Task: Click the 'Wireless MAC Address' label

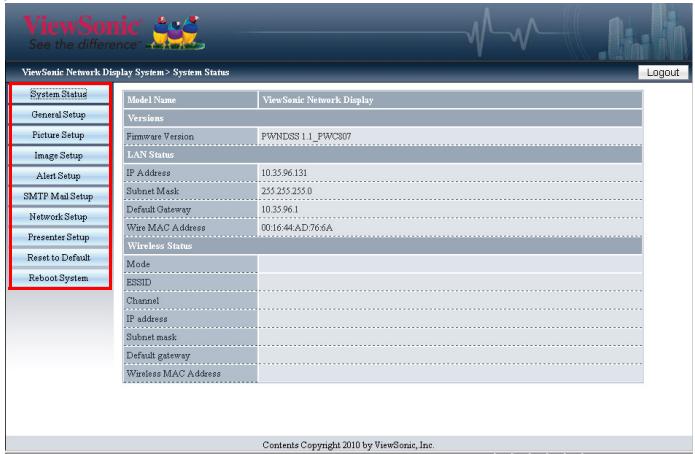Action: coord(173,373)
